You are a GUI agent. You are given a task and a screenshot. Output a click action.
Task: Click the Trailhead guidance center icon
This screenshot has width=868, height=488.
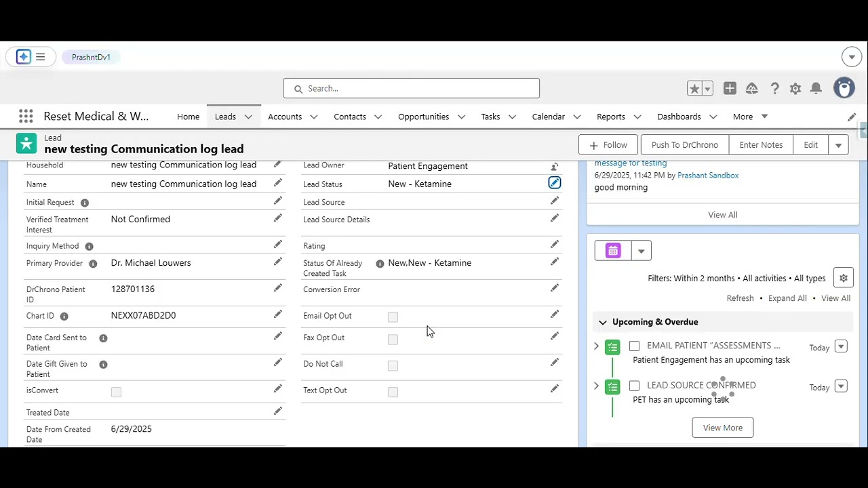752,89
